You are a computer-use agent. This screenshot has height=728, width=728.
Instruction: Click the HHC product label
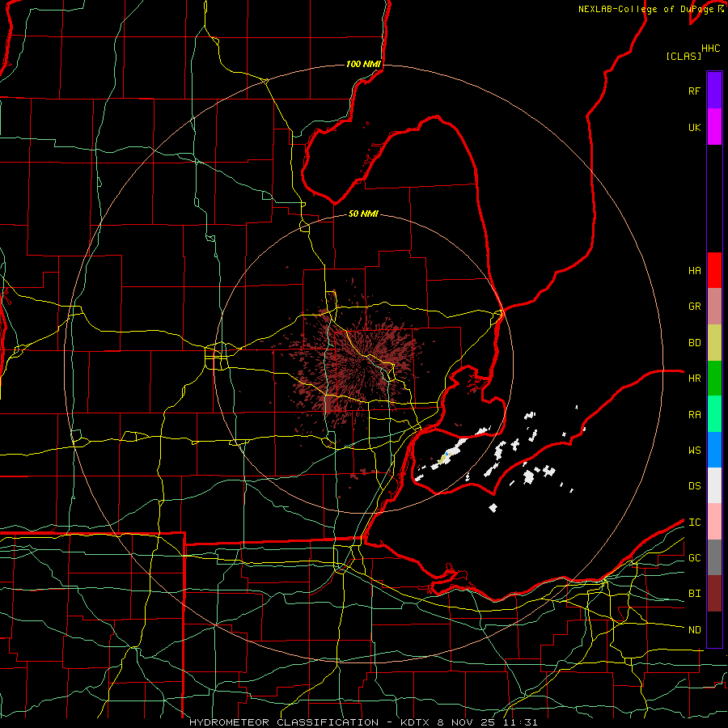[710, 49]
